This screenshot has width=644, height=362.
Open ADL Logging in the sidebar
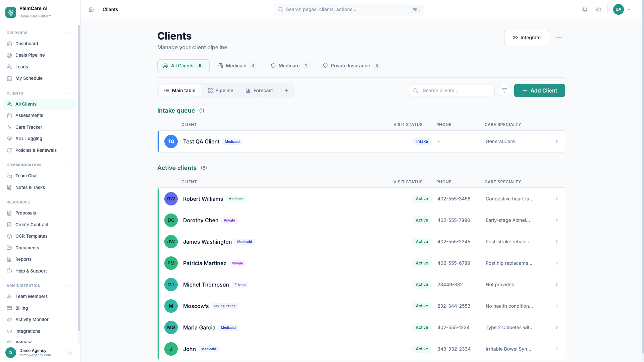(x=29, y=138)
